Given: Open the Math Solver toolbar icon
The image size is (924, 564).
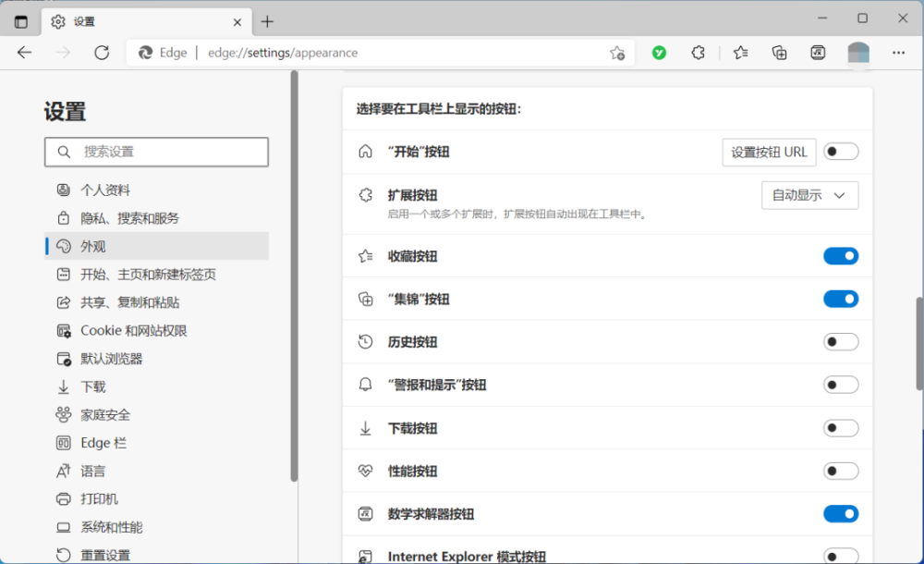Looking at the screenshot, I should pyautogui.click(x=818, y=53).
